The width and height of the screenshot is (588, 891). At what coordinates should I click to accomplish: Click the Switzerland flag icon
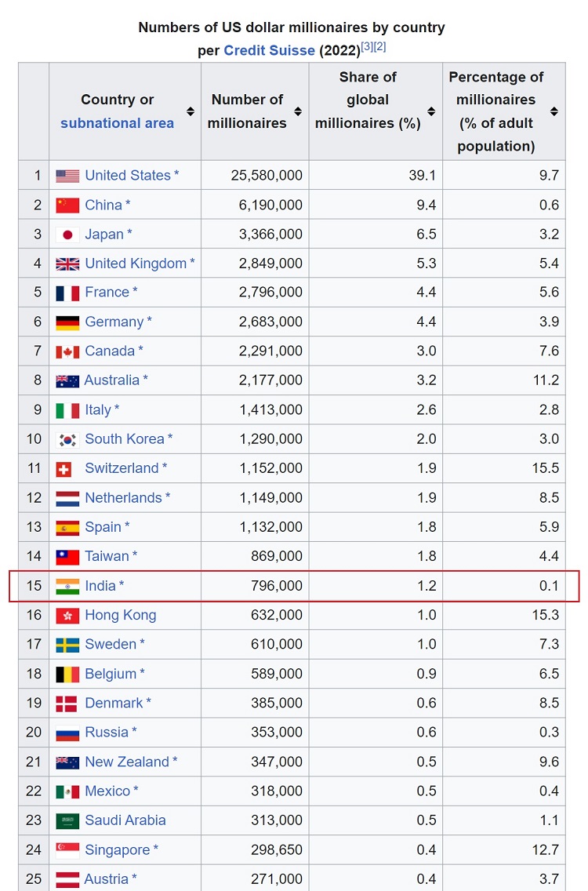pyautogui.click(x=64, y=469)
